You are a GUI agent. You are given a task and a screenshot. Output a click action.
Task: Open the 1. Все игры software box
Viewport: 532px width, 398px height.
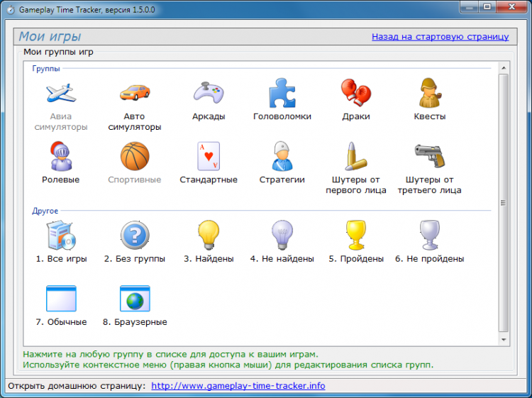pos(61,235)
